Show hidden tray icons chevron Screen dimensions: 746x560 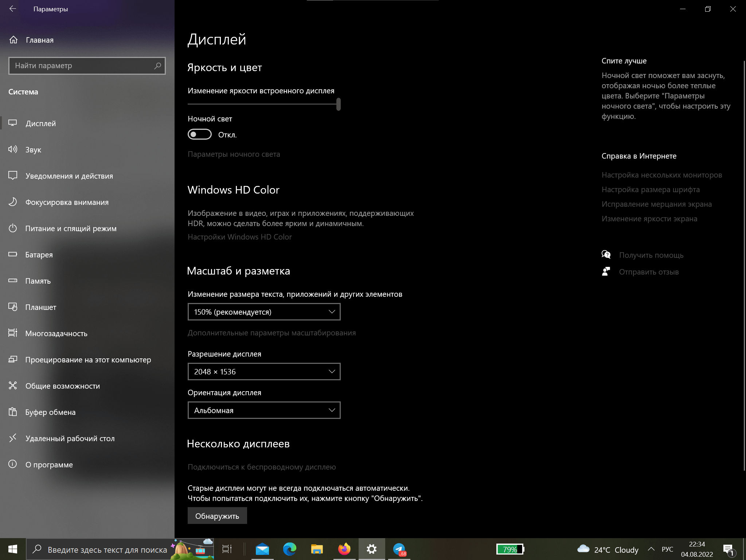[651, 549]
